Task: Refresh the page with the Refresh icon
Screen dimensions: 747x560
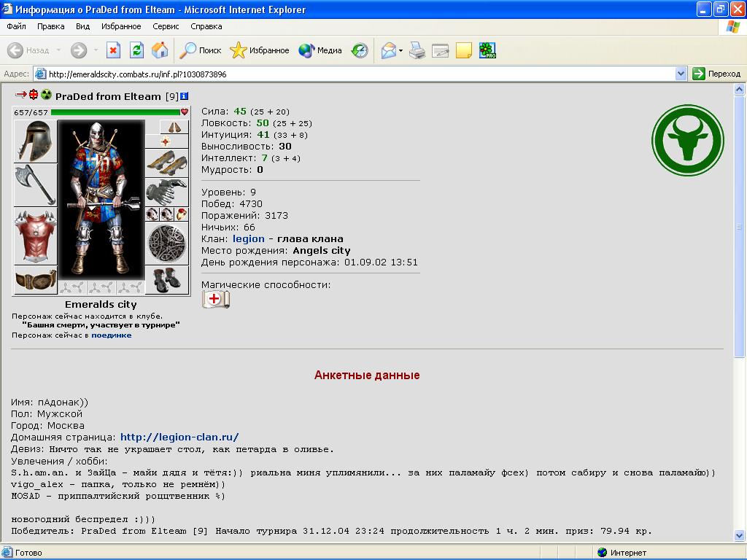Action: [136, 50]
